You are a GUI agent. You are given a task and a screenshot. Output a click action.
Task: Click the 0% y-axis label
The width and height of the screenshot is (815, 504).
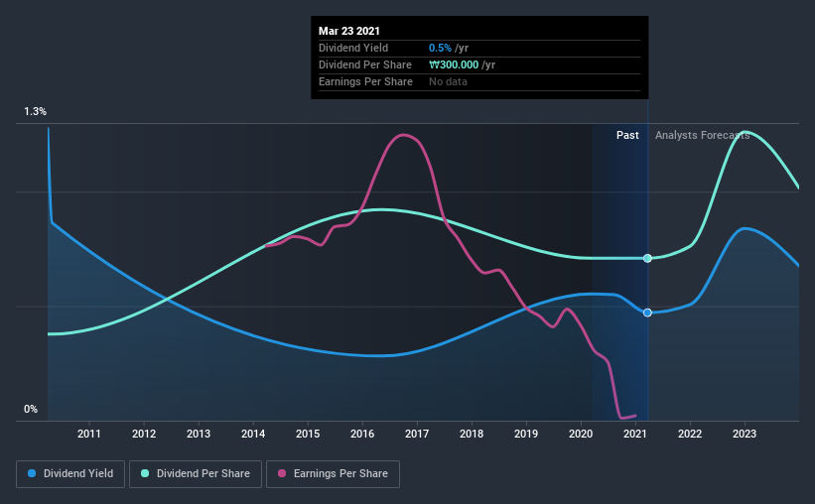pos(31,410)
